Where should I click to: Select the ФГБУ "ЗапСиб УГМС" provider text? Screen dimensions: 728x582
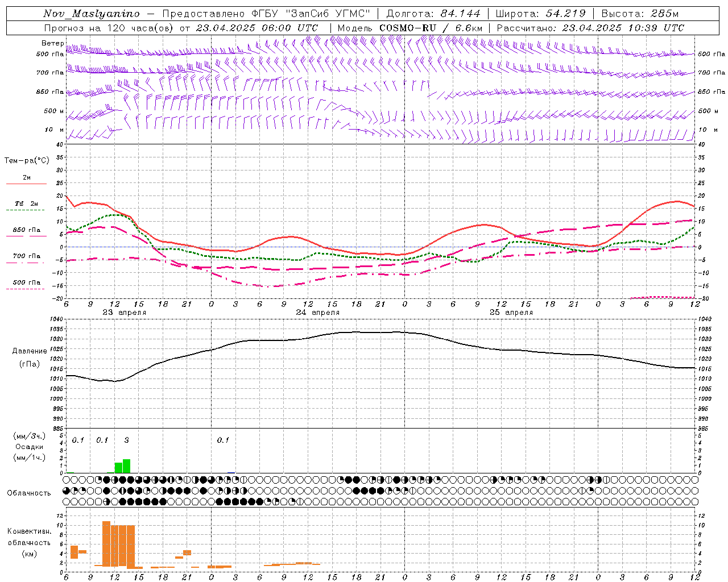[x=311, y=14]
